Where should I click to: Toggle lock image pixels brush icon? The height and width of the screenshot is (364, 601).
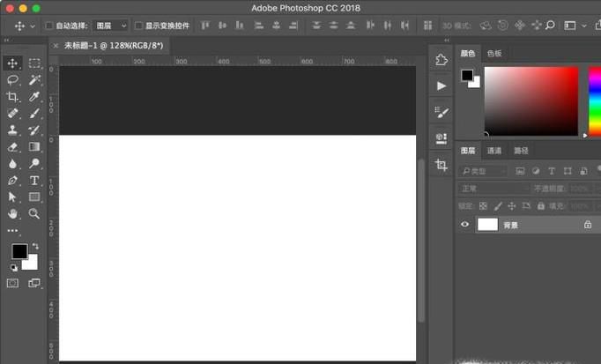coord(498,206)
